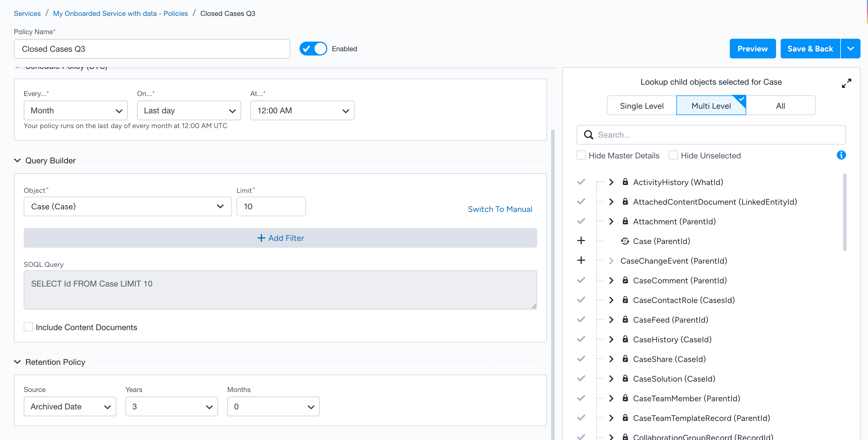Enable the Hide Master Details checkbox
Screen dimensions: 868x440
point(581,155)
